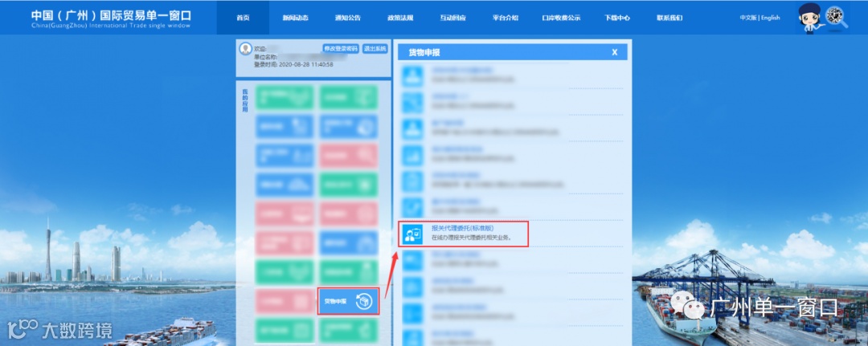
Task: Click the 登录时间 2020-08-28 11:40:58 text
Action: pyautogui.click(x=293, y=65)
